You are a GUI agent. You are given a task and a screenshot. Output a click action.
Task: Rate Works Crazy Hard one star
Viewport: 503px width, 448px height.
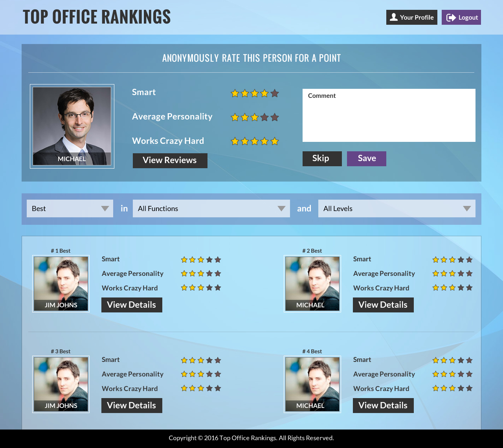(235, 141)
